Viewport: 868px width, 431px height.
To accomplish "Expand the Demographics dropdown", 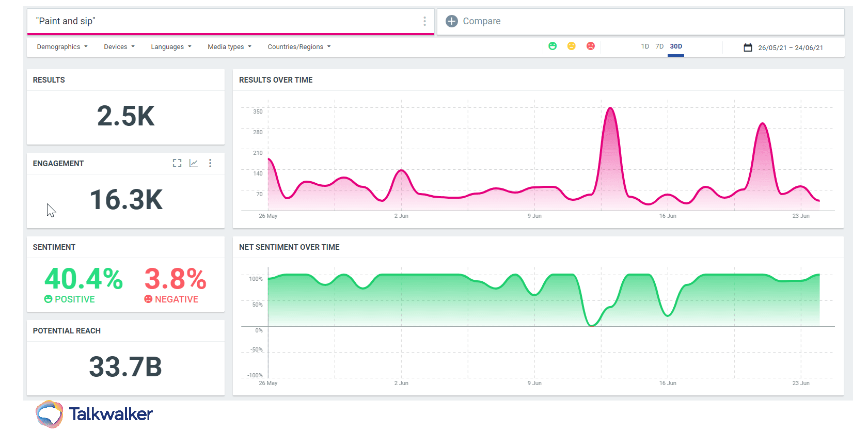I will (62, 47).
